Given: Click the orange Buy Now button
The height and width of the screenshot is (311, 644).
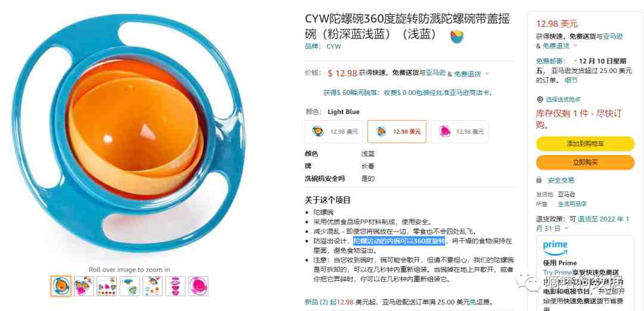Looking at the screenshot, I should click(585, 162).
